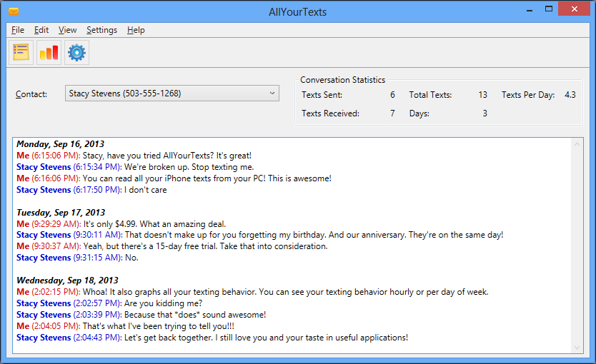Image resolution: width=596 pixels, height=364 pixels.
Task: Click the message "Stacy, have you tried AllYourTexts?"
Action: point(167,156)
